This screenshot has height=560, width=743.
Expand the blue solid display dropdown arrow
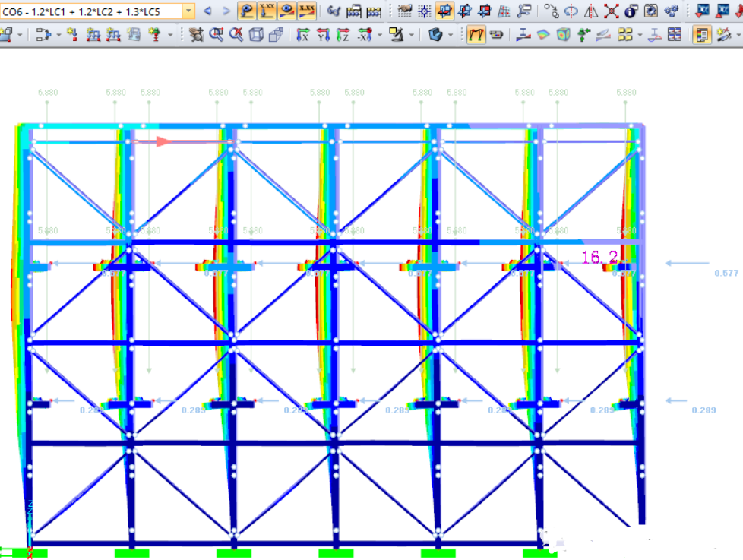(x=451, y=35)
